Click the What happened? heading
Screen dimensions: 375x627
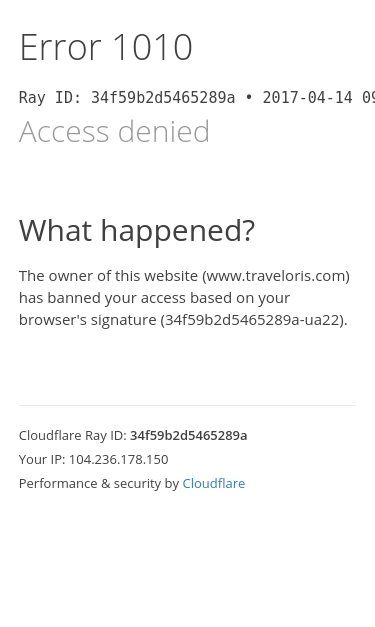click(137, 231)
